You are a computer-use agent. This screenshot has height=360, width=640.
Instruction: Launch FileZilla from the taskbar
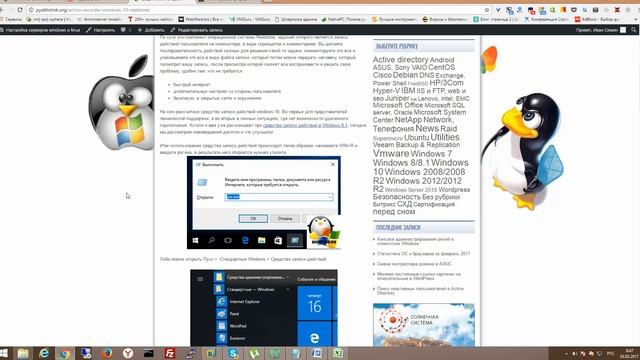coord(170,353)
